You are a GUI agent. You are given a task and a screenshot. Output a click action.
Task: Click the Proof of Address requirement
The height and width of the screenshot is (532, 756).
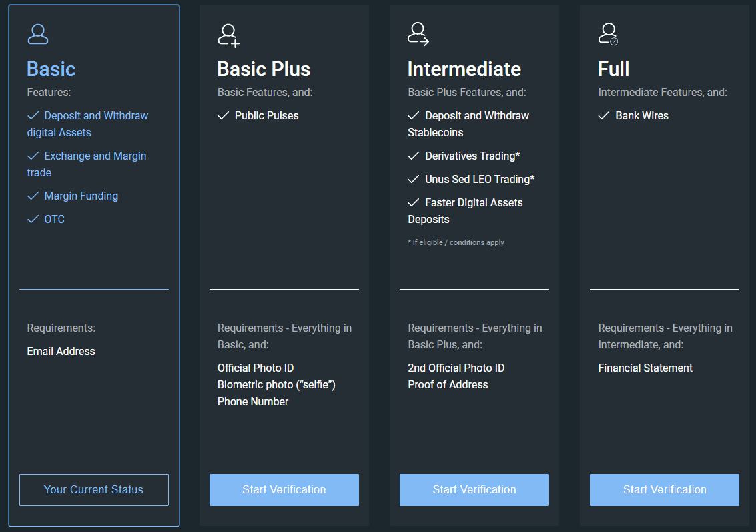point(448,385)
